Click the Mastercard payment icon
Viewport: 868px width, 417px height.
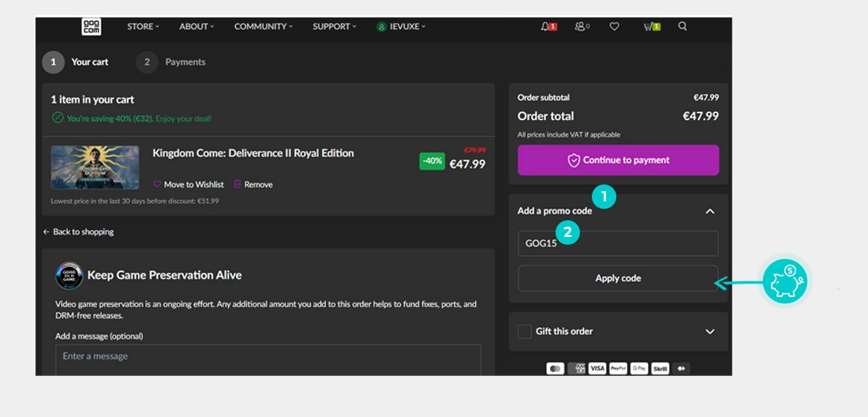click(556, 368)
